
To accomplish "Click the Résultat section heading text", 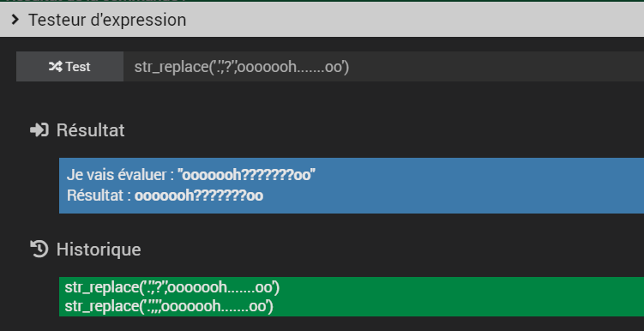I will click(90, 130).
